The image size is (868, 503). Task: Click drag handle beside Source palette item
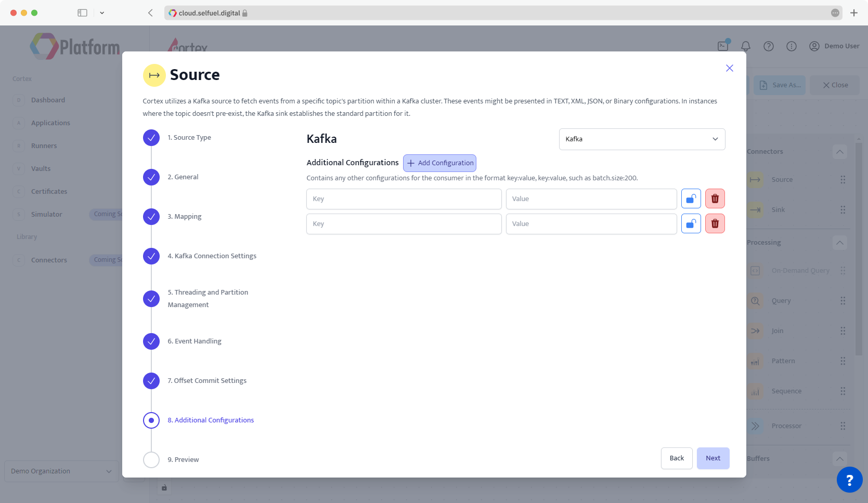[843, 180]
